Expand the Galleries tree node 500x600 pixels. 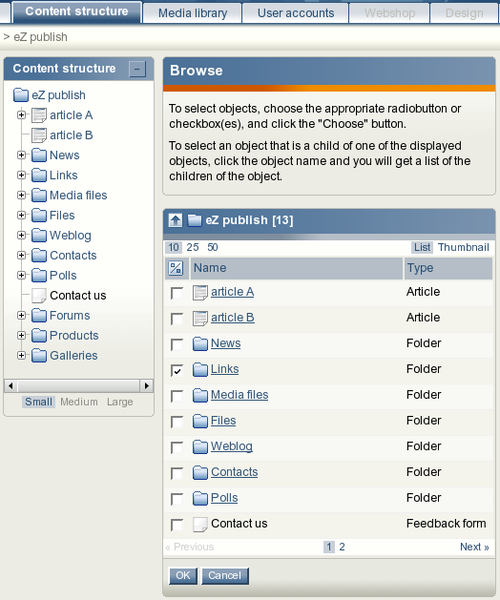pos(21,355)
